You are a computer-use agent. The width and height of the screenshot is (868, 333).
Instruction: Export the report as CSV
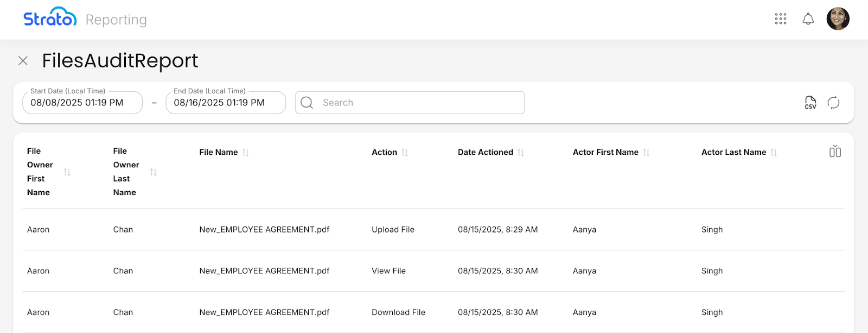(810, 103)
